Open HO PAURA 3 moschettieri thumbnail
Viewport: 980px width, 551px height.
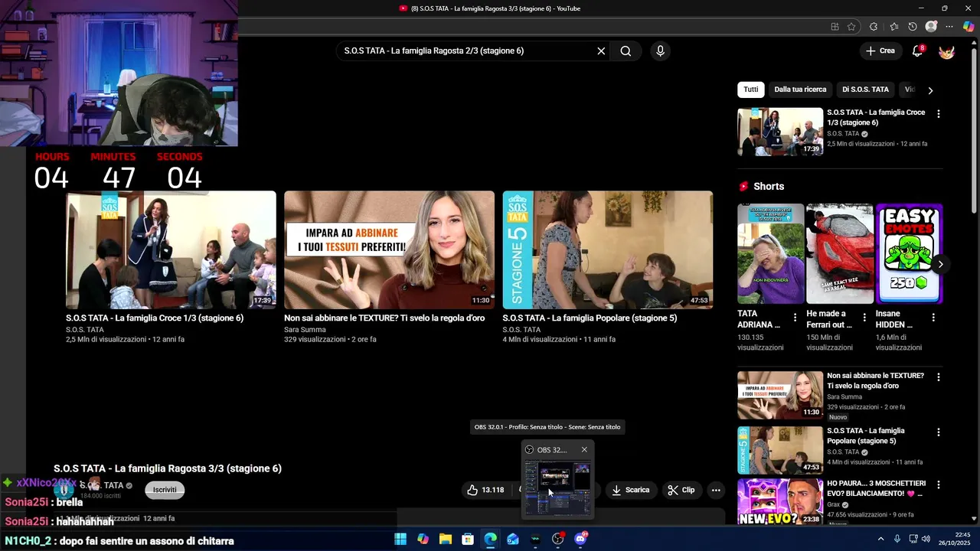click(x=780, y=502)
